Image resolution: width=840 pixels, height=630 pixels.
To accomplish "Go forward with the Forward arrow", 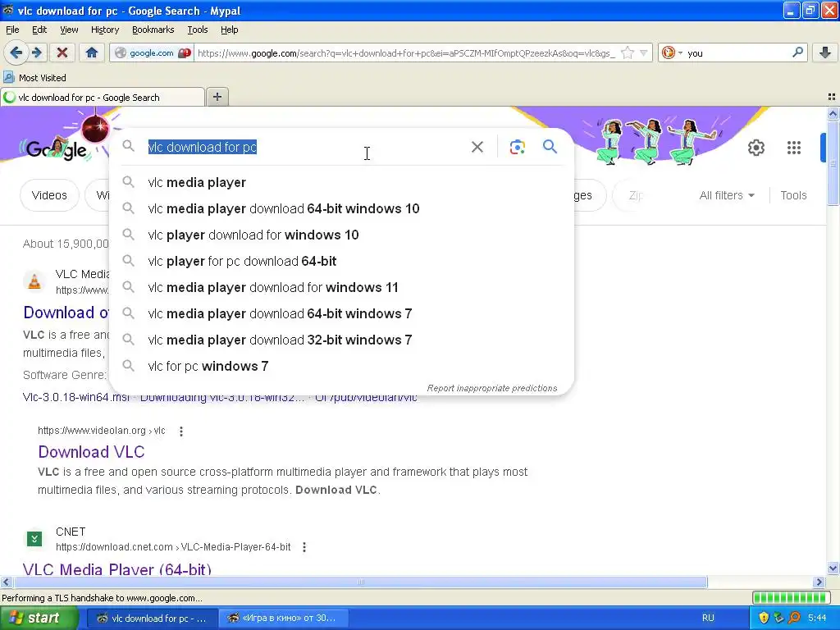I will click(x=36, y=52).
